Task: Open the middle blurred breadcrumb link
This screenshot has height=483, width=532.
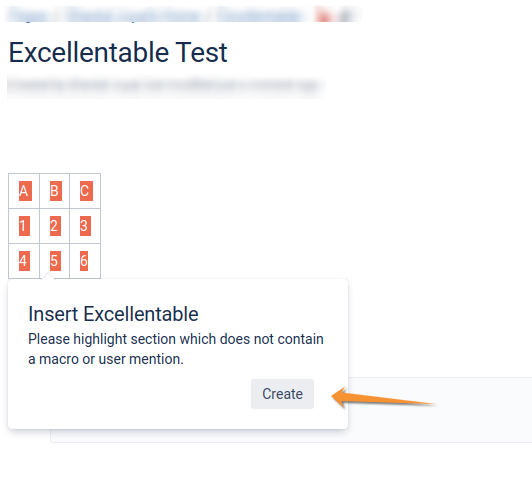Action: (x=133, y=15)
